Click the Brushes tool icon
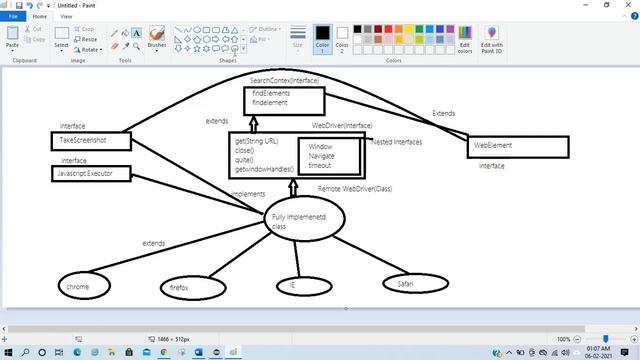The height and width of the screenshot is (360, 640). click(x=157, y=33)
